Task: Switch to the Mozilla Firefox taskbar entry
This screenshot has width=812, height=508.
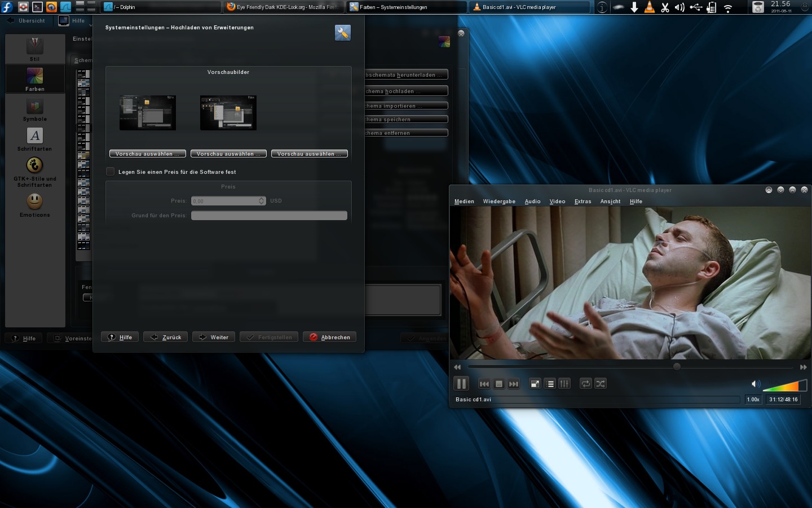Action: (x=284, y=7)
